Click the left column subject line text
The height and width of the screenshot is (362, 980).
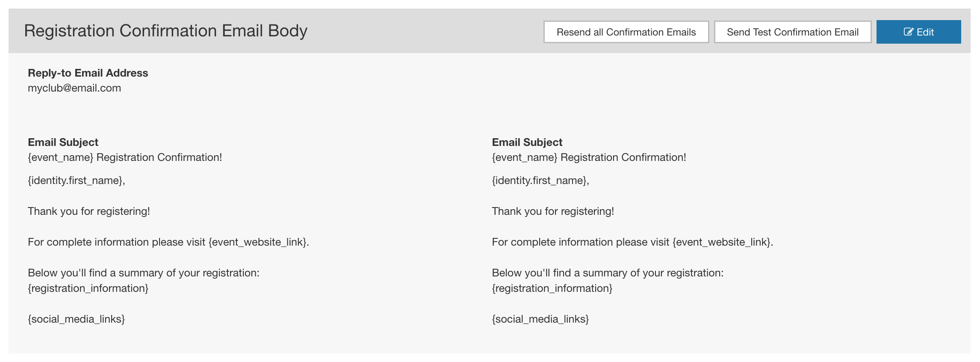point(125,157)
